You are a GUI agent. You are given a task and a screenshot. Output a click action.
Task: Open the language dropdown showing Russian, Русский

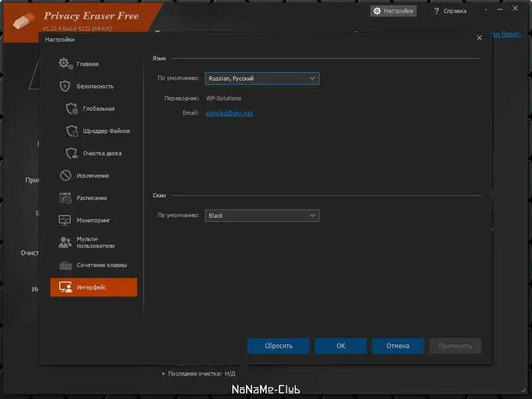tap(262, 78)
